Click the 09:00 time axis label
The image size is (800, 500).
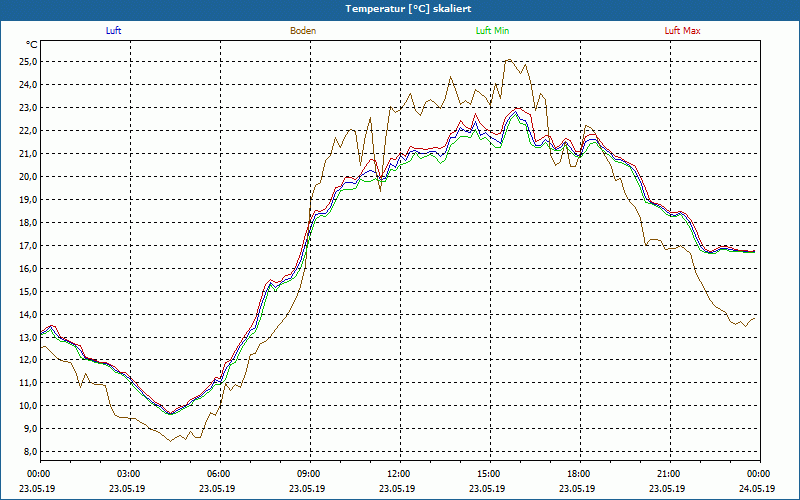[310, 474]
